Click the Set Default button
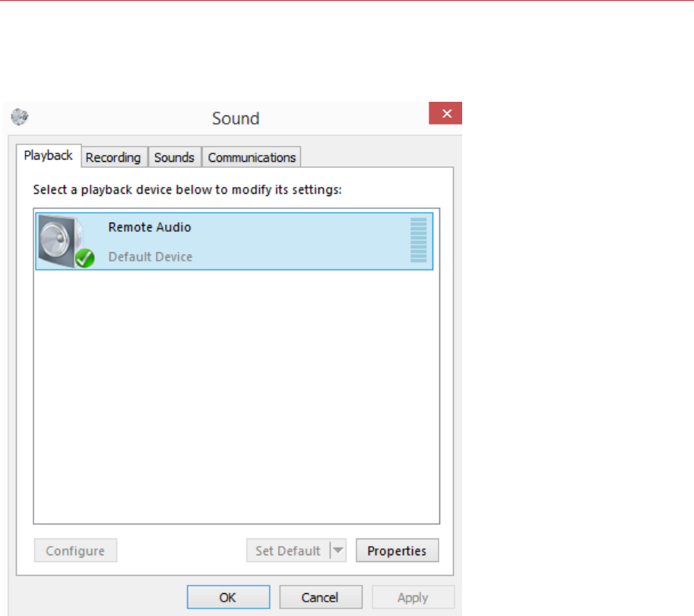694x616 pixels. (288, 551)
